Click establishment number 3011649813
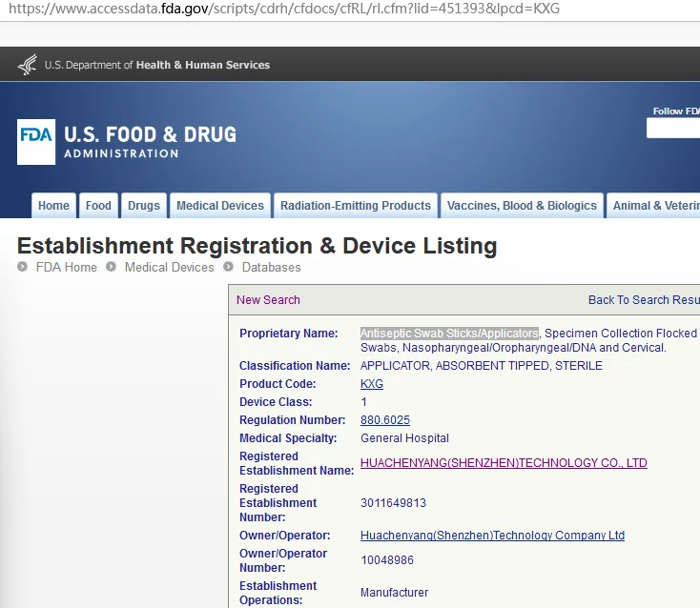The width and height of the screenshot is (700, 608). tap(393, 503)
